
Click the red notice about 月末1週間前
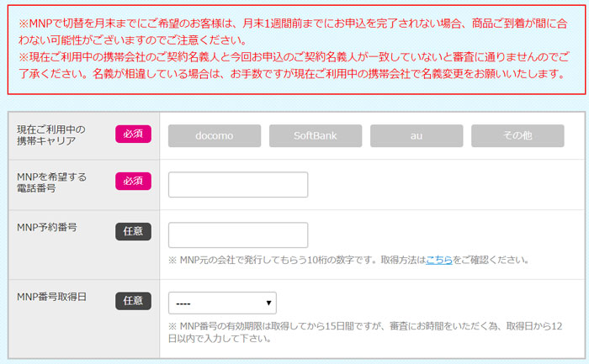(293, 31)
